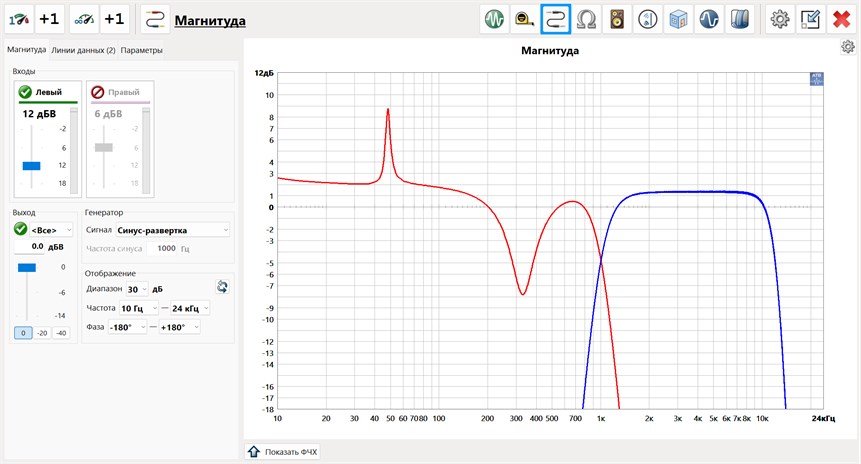
Task: Open the 24 кГц upper frequency dropdown
Action: pos(189,308)
